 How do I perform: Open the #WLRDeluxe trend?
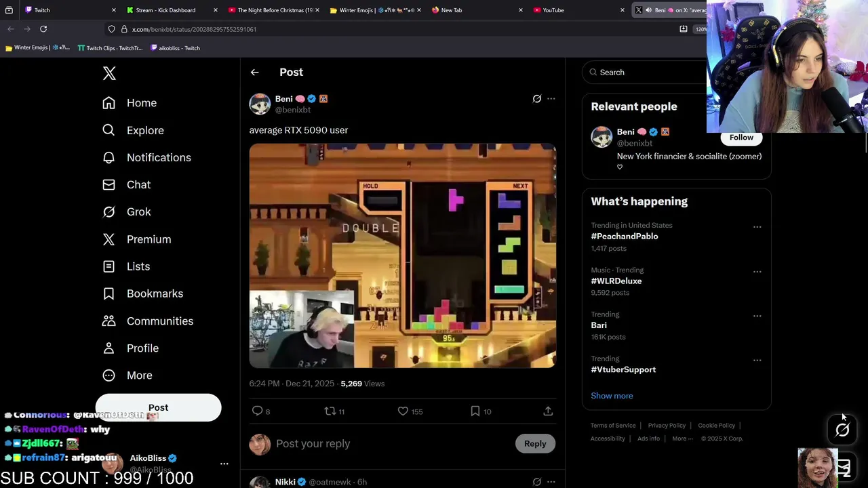pos(616,281)
